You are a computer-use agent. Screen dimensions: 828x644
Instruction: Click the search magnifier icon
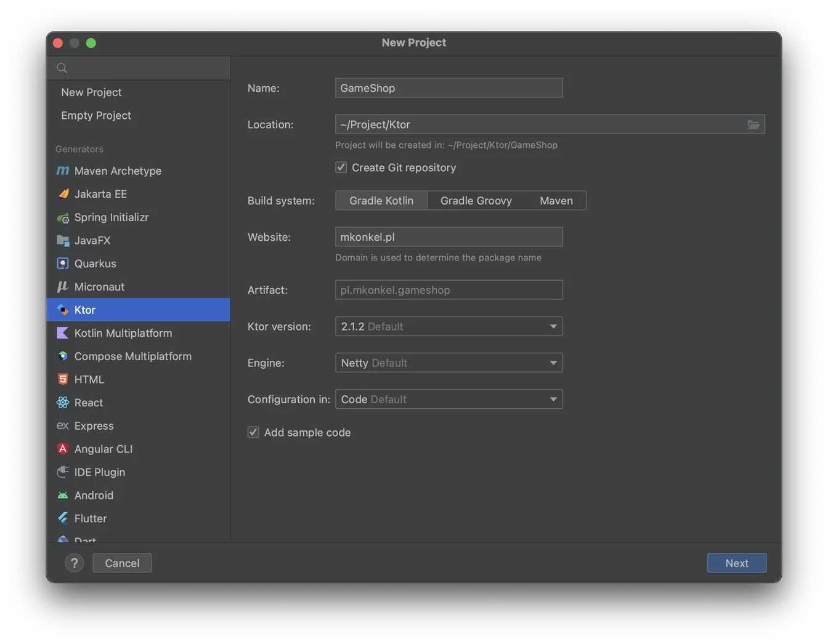click(62, 68)
